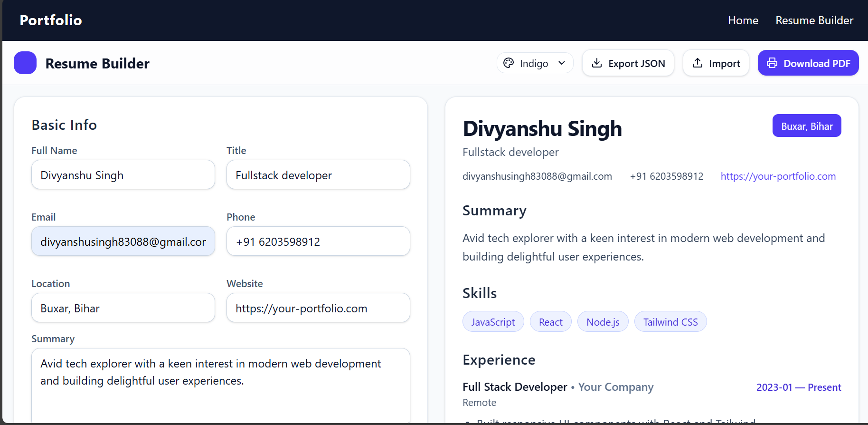Image resolution: width=868 pixels, height=425 pixels.
Task: Open the portfolio website link in preview
Action: pos(778,176)
